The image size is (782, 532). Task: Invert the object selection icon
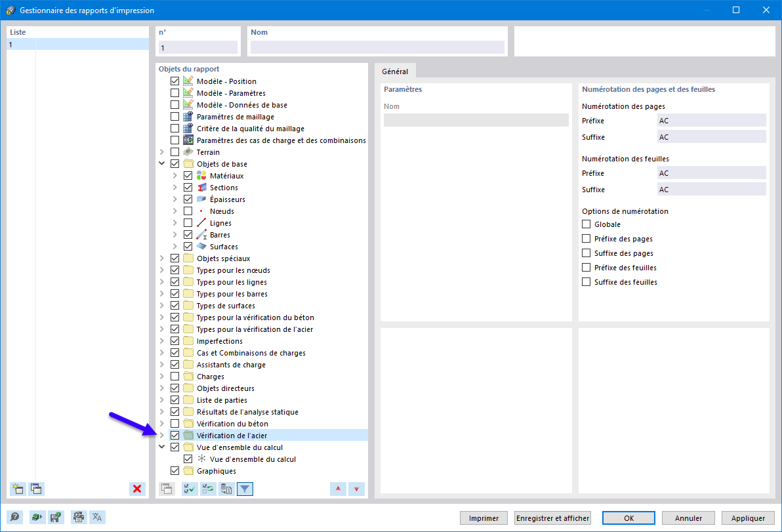click(x=208, y=489)
